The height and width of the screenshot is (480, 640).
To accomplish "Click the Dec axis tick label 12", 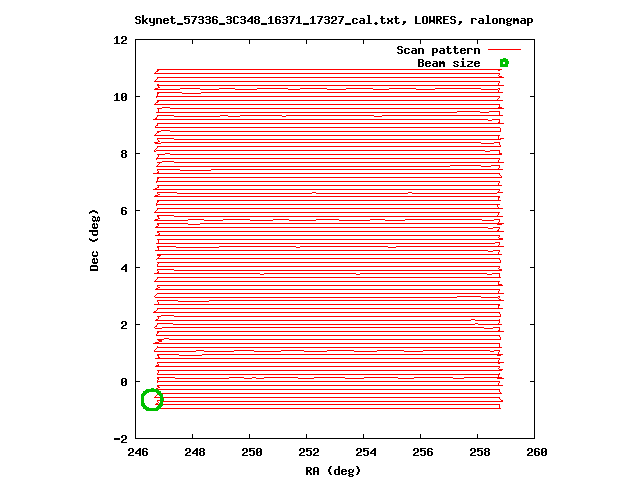I will [x=120, y=40].
